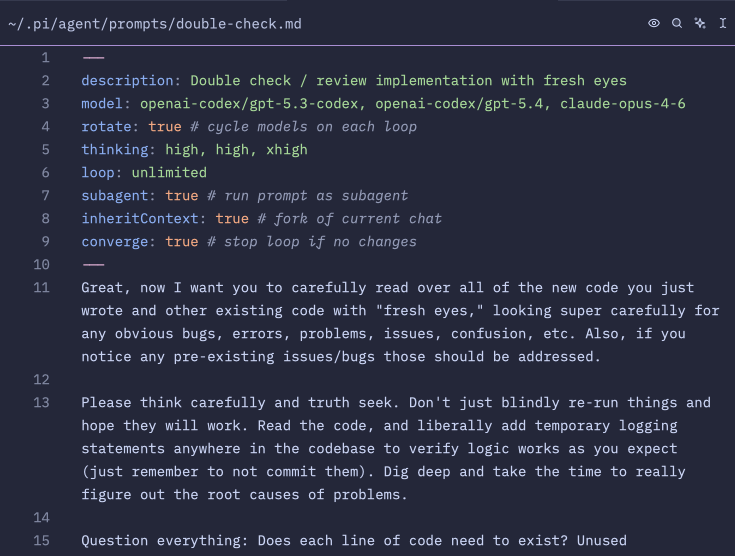Click comment 'run prompt as subagent'
Screen dimensions: 735x556
click(x=316, y=195)
